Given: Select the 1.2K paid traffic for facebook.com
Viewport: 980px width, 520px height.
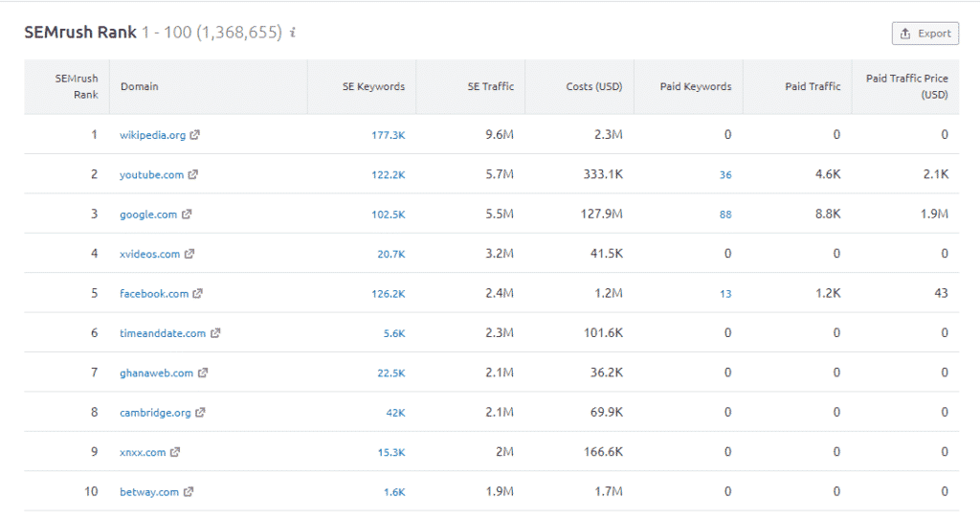Looking at the screenshot, I should pyautogui.click(x=828, y=293).
